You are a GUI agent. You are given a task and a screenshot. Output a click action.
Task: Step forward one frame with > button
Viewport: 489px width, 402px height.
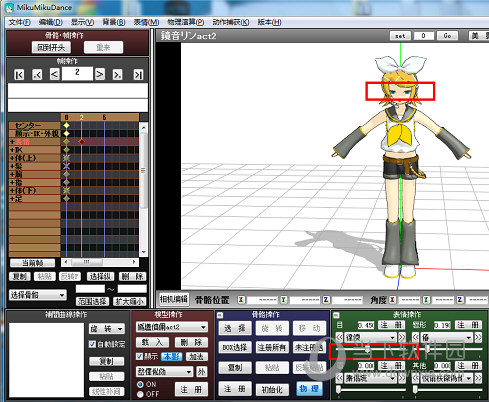click(x=100, y=74)
